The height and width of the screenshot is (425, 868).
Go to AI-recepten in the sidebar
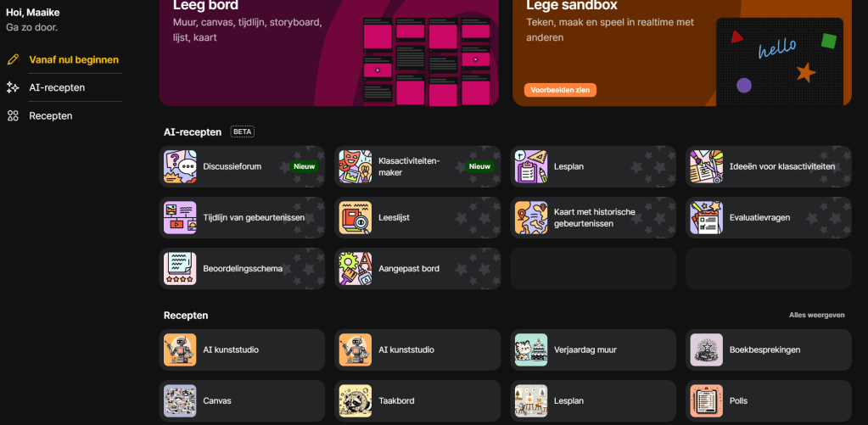(57, 87)
